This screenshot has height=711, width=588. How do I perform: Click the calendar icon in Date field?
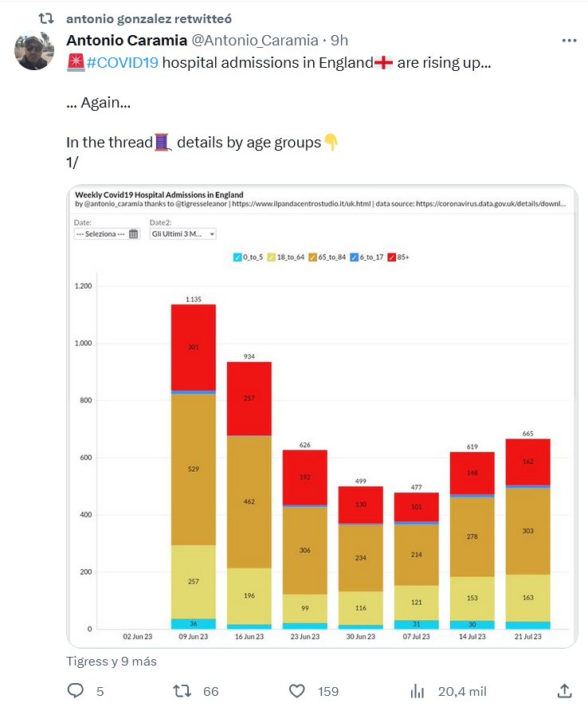click(133, 234)
